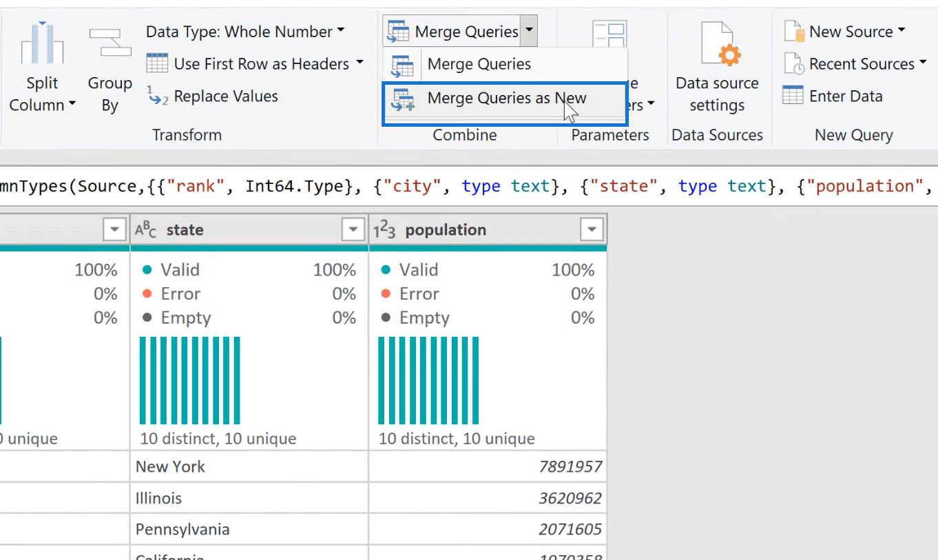
Task: Click the Use First Row as Headers table icon
Action: pos(157,64)
